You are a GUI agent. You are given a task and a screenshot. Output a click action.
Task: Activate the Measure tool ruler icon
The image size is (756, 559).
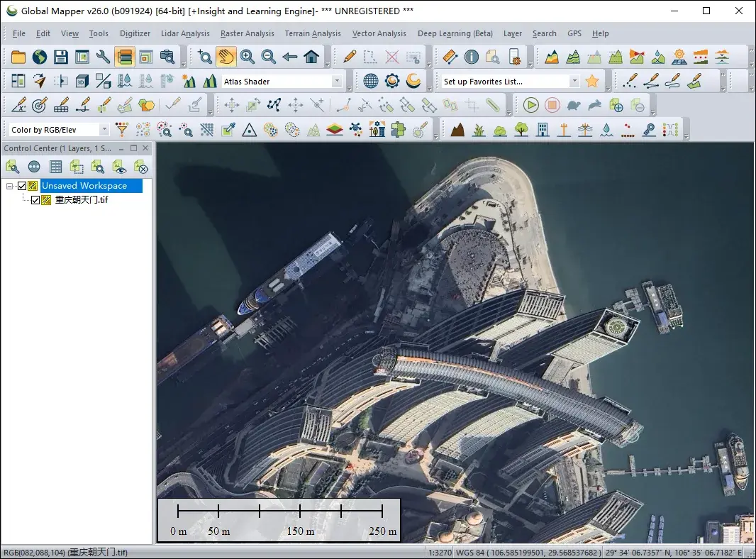[x=450, y=57]
